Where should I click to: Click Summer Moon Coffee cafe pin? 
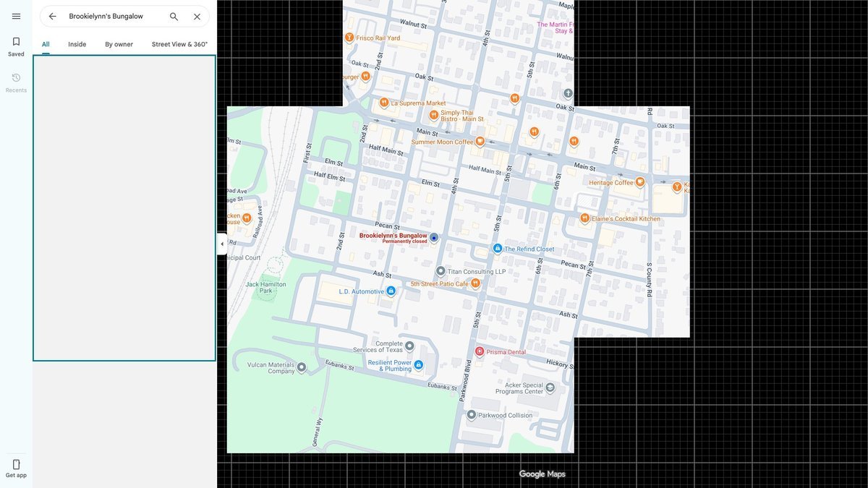tap(480, 141)
